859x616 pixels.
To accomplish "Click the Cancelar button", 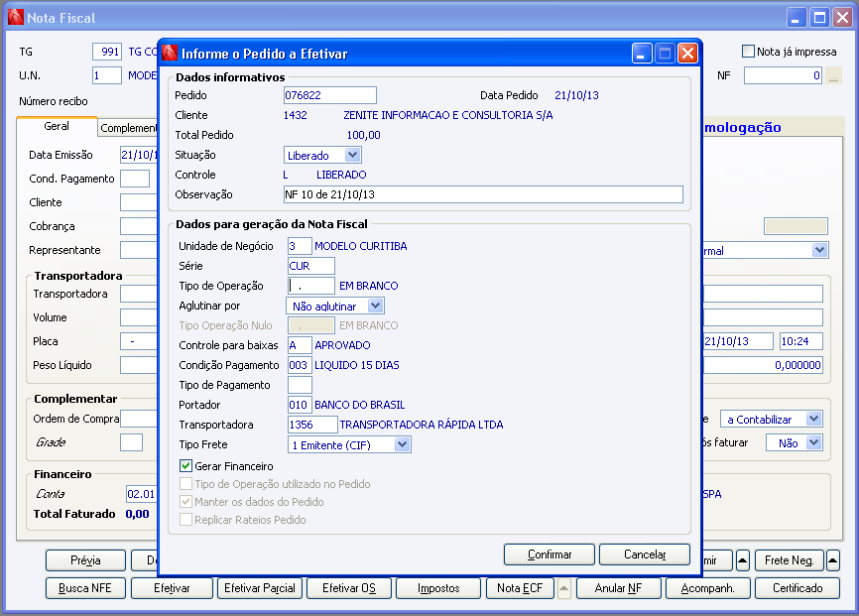I will (x=645, y=554).
